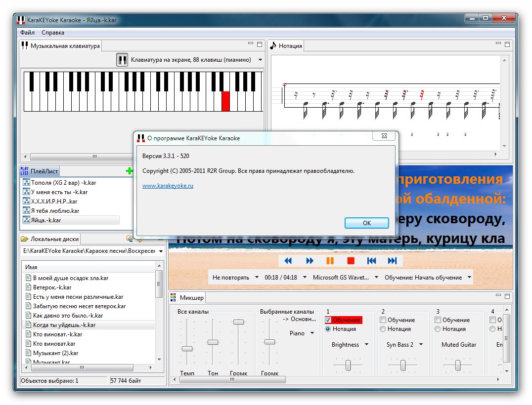The width and height of the screenshot is (532, 405).
Task: Stop playback with the red square button
Action: [x=351, y=261]
